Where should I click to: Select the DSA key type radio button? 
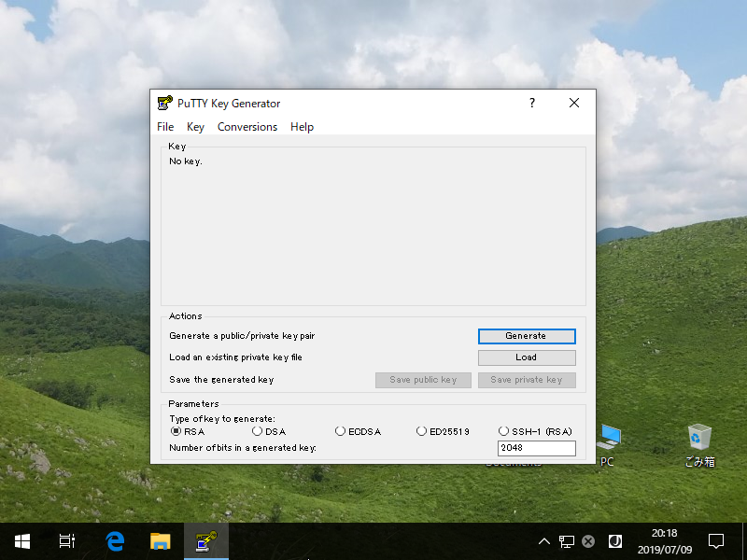[x=269, y=431]
